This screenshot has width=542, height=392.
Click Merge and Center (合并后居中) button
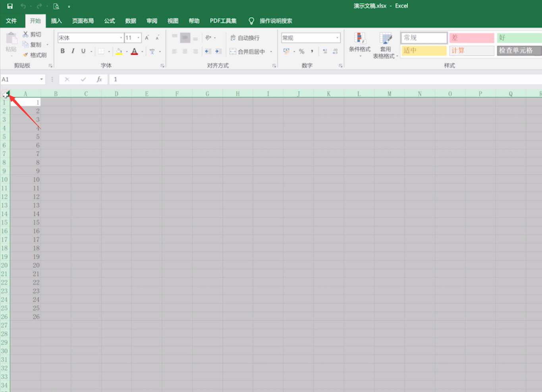pos(247,51)
